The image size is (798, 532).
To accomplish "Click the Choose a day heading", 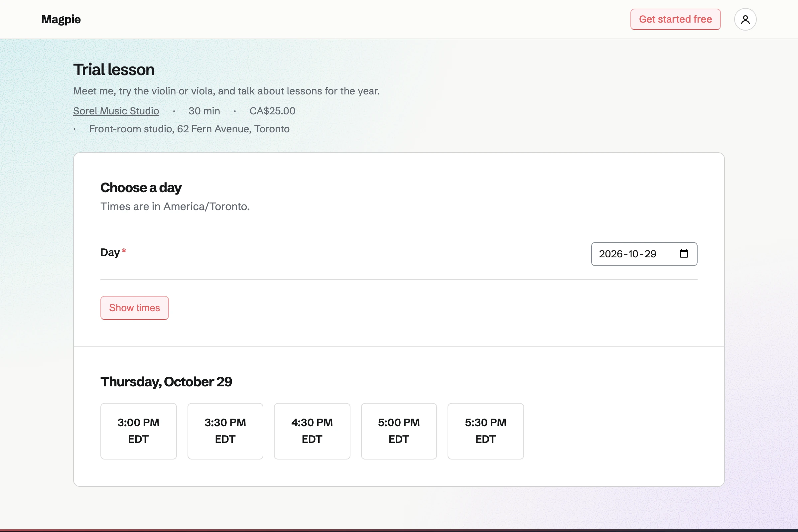I will point(141,188).
